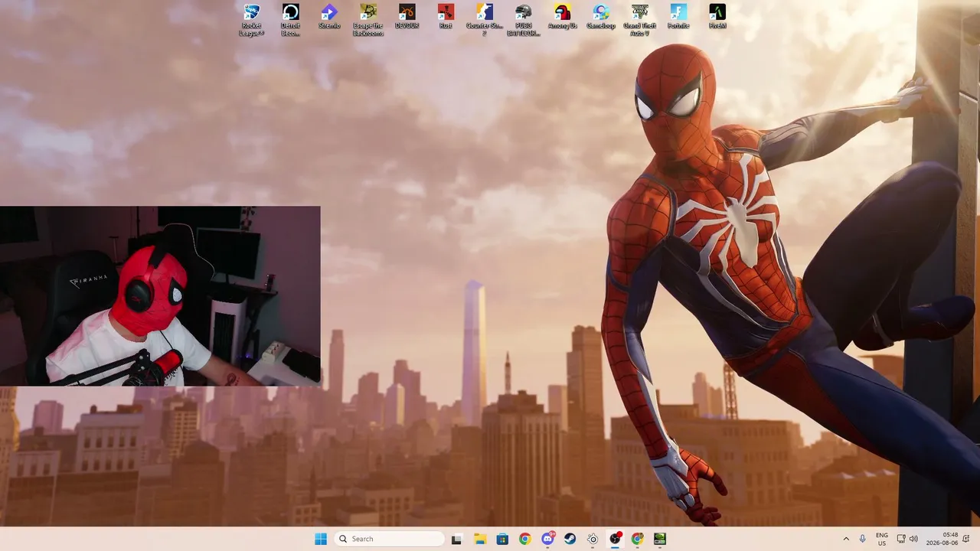Screen dimensions: 980x551
Task: Select the Gameloop desktop shortcut
Action: click(x=601, y=17)
